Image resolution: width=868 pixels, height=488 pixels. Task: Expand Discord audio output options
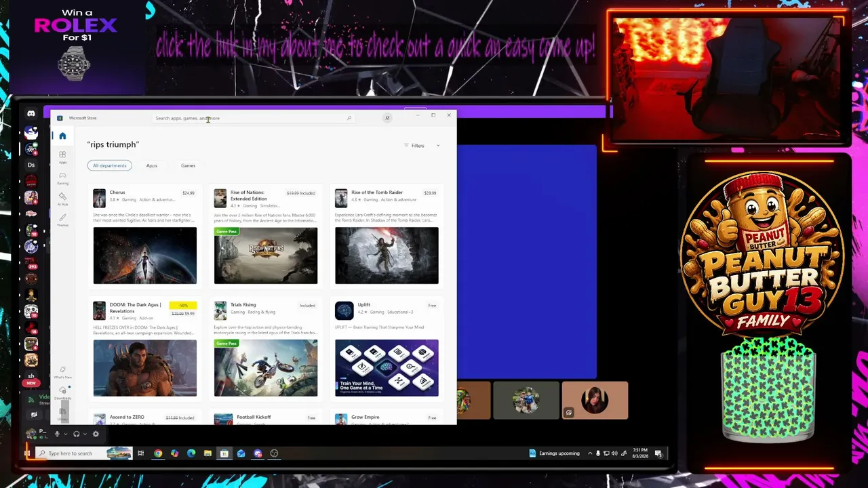[x=85, y=434]
